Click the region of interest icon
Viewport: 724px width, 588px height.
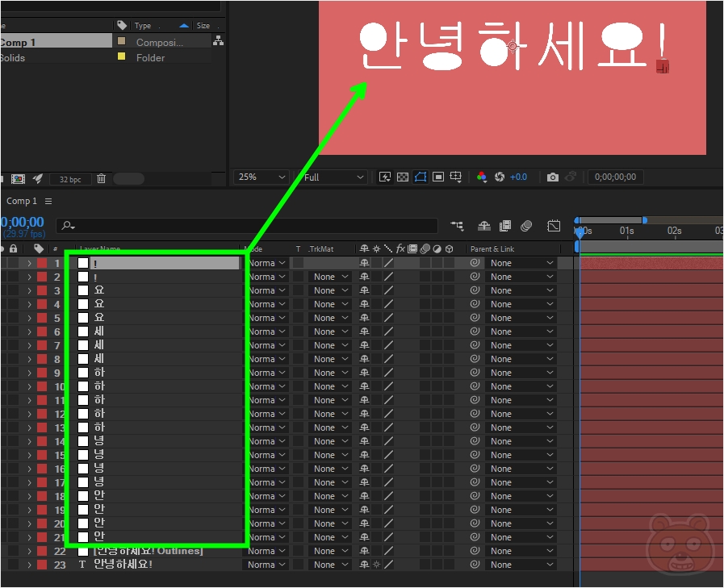[x=438, y=177]
